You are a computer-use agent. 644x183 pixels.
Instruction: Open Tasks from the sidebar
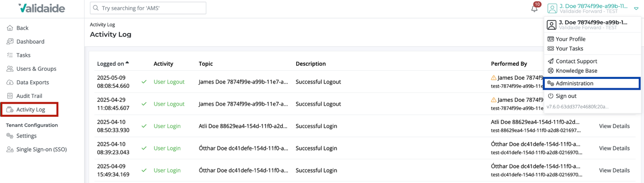(23, 55)
